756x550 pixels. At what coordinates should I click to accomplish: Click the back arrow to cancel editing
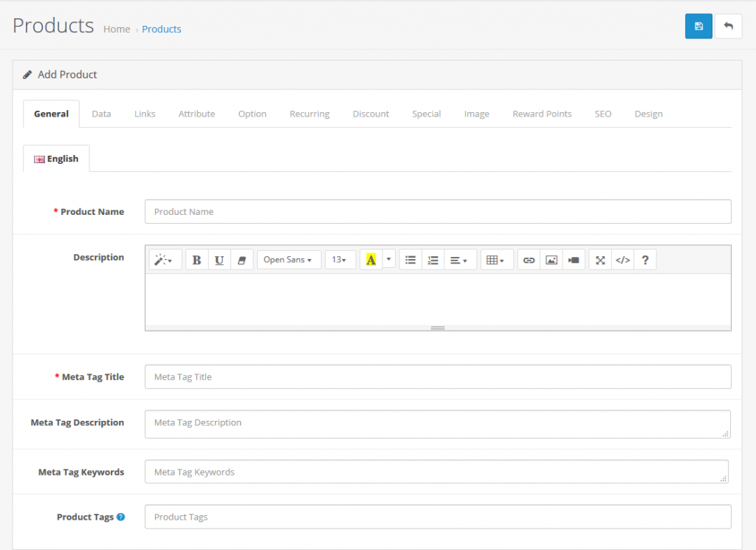728,26
